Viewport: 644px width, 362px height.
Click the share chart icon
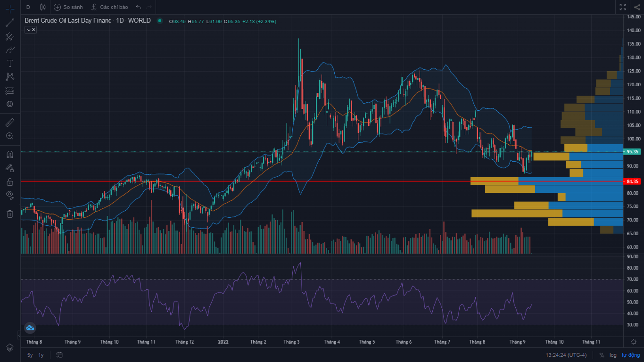tap(637, 7)
